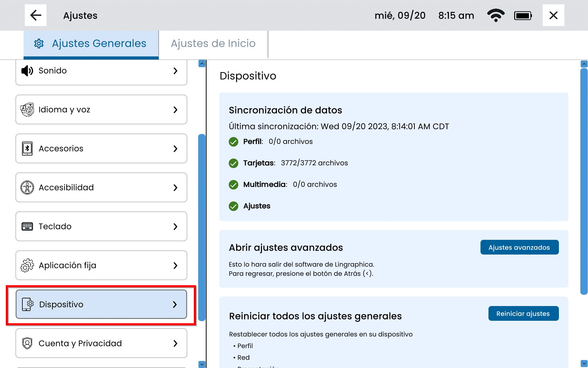The image size is (588, 368).
Task: Click the Idioma y voz language icon
Action: 27,109
